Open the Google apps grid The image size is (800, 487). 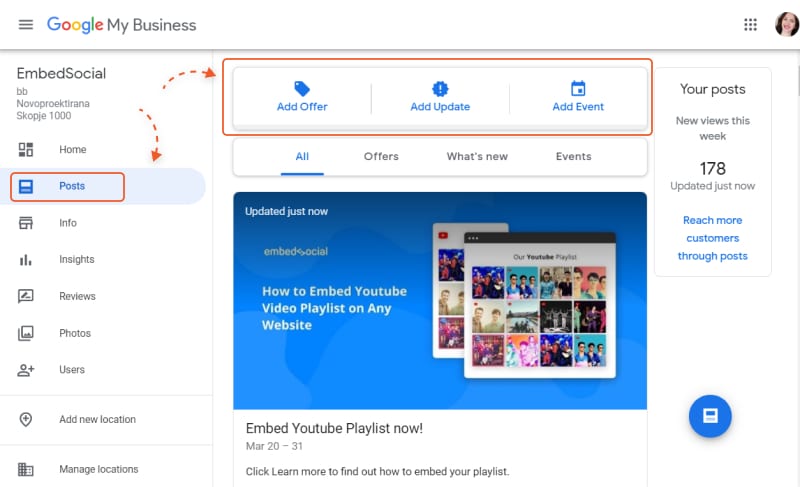[x=750, y=24]
